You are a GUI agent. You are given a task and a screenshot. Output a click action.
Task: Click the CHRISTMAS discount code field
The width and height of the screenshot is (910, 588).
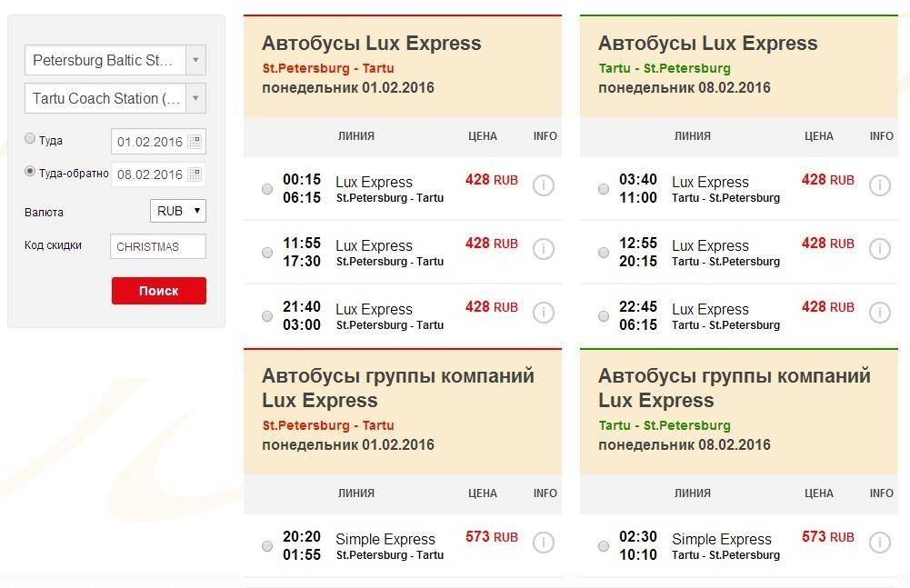158,246
